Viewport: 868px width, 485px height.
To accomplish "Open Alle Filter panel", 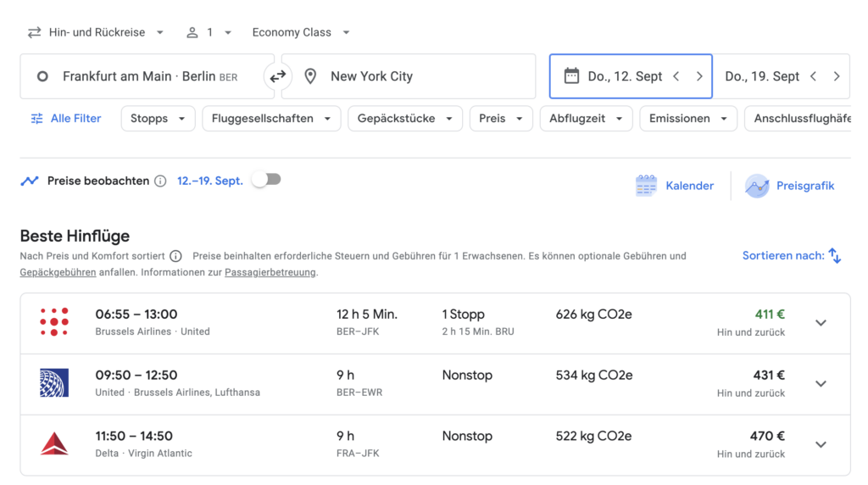I will click(x=66, y=119).
